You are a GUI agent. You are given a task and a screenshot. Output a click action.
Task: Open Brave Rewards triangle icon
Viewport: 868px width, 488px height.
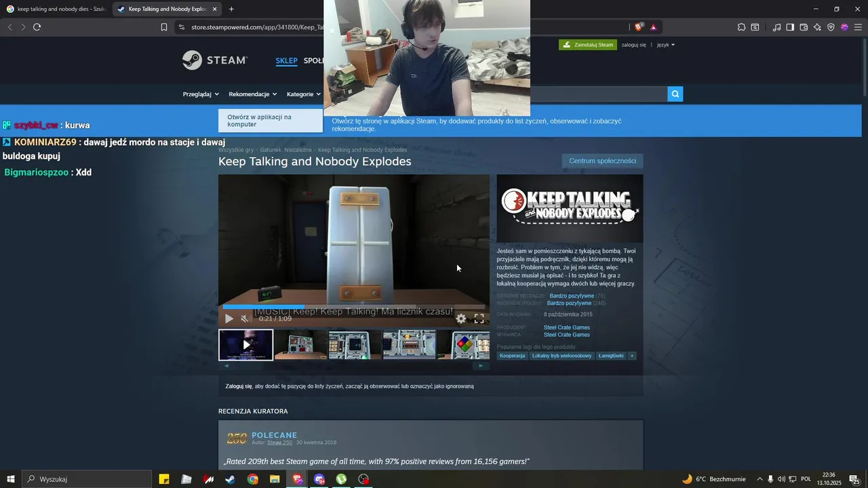654,27
